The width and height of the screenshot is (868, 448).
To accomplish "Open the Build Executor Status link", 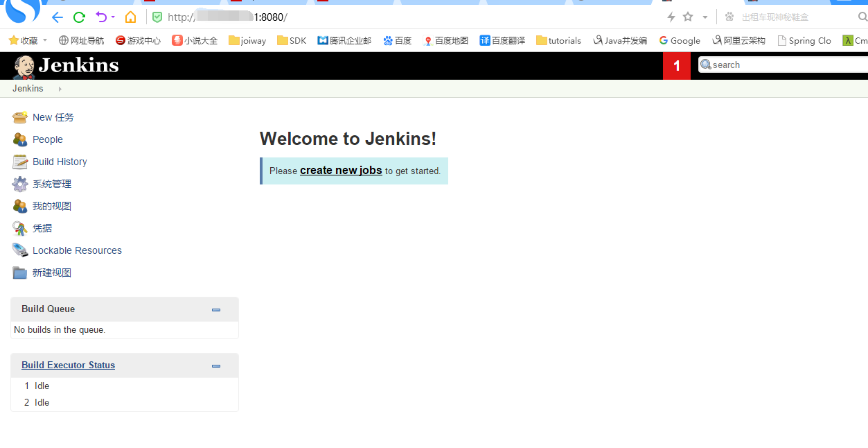I will click(68, 365).
